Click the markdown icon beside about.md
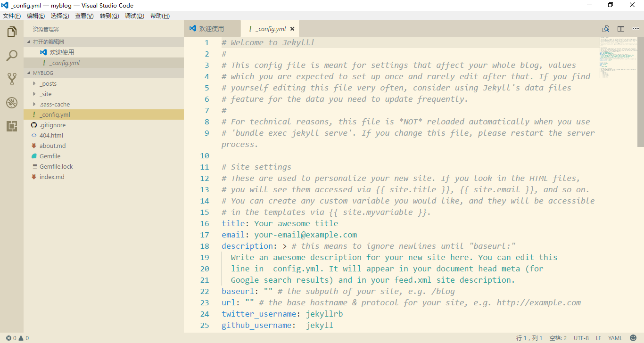This screenshot has height=343, width=644. pyautogui.click(x=34, y=146)
